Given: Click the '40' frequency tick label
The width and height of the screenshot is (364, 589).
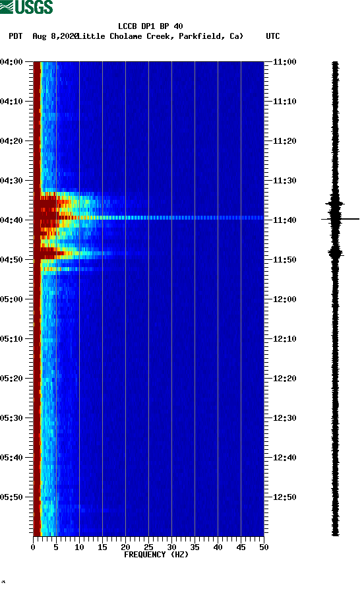Looking at the screenshot, I should point(218,547).
